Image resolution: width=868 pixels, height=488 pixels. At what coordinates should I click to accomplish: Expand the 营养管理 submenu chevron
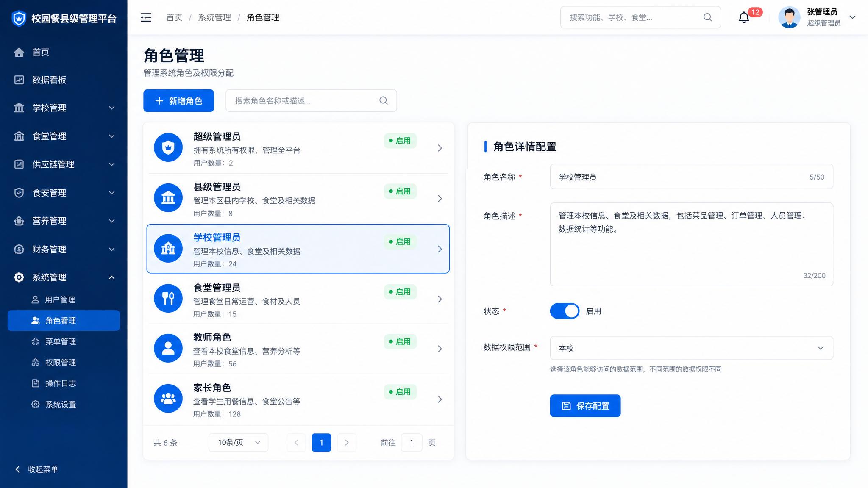point(112,221)
